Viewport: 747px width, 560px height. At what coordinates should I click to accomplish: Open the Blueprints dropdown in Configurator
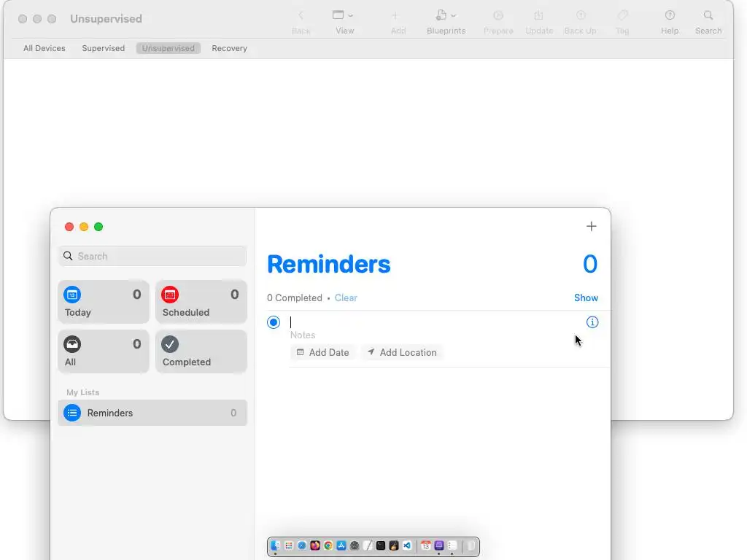446,22
